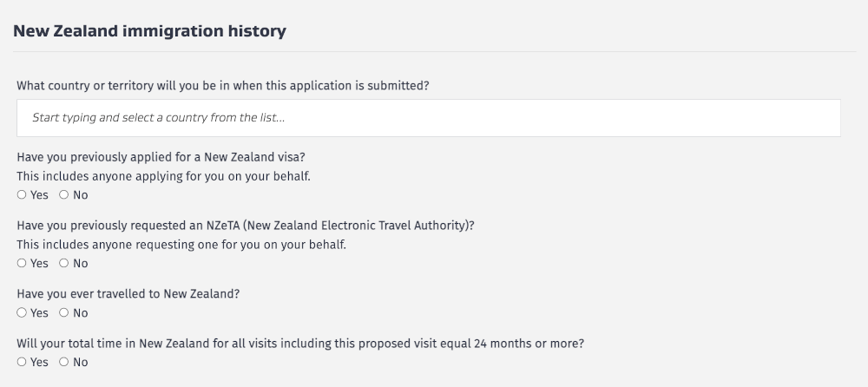
Task: Click 'This includes anyone requesting one for you' helper text
Action: point(181,244)
